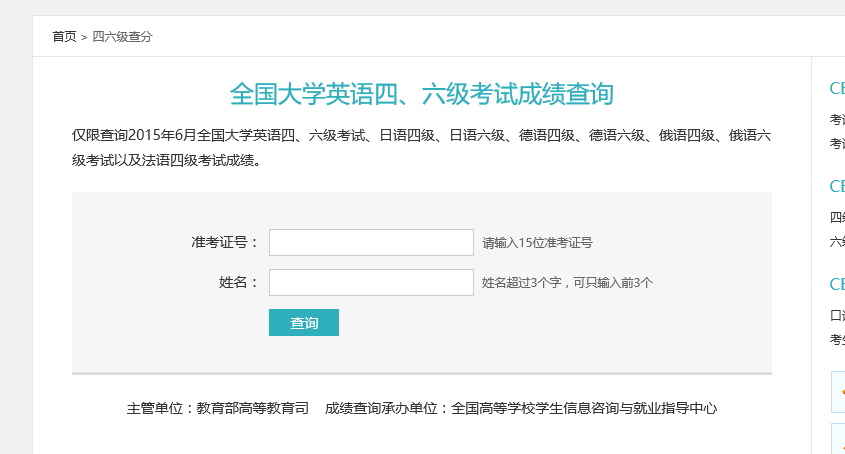The height and width of the screenshot is (454, 845).
Task: Click the upper orange icon box in sidebar
Action: point(838,393)
